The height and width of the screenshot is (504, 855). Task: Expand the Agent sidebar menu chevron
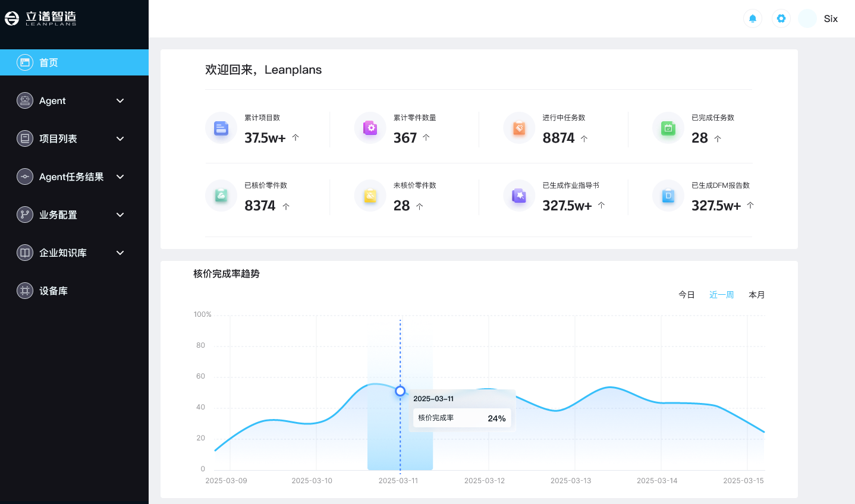(120, 100)
